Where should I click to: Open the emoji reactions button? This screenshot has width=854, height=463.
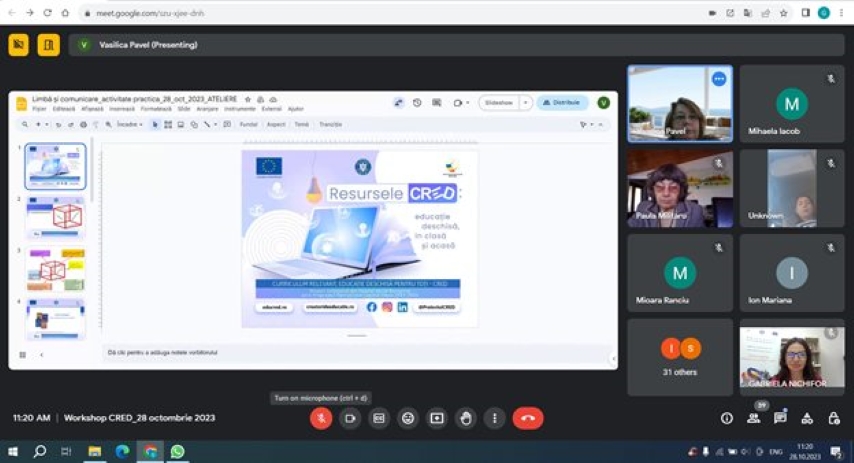408,418
